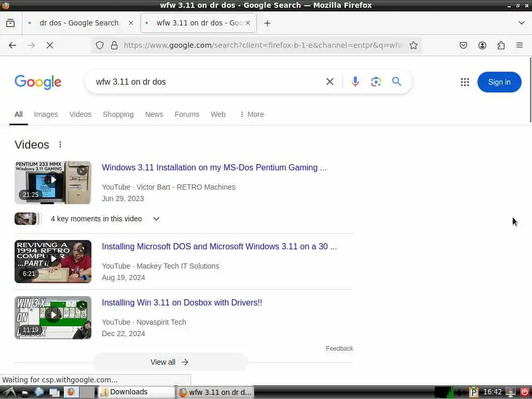The width and height of the screenshot is (532, 399).
Task: Switch to News results
Action: coord(154,114)
